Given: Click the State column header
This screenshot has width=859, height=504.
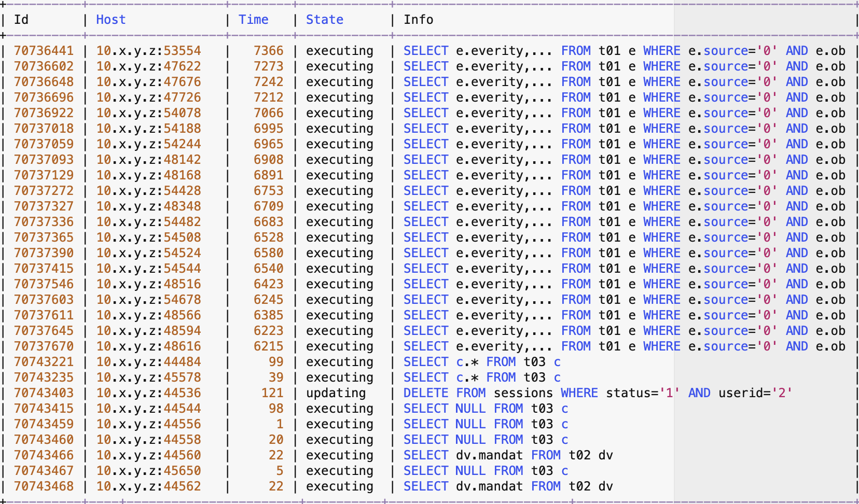Looking at the screenshot, I should tap(325, 20).
